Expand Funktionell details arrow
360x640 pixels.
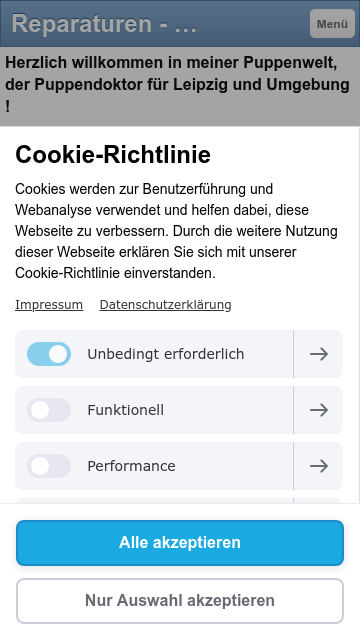(319, 410)
